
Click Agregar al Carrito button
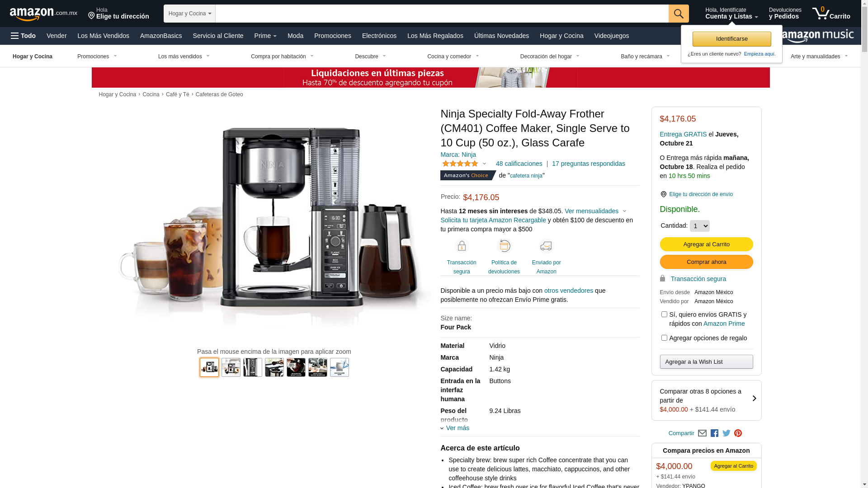(706, 244)
